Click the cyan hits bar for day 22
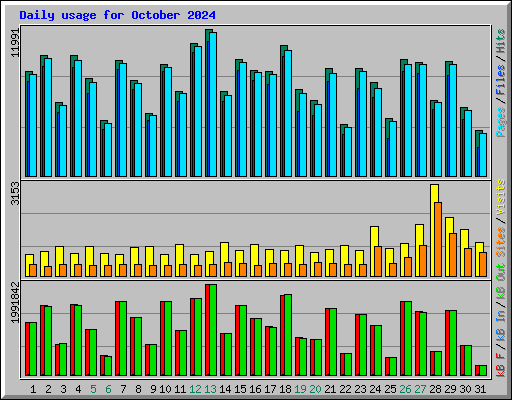The width and height of the screenshot is (512, 400). coord(348,152)
